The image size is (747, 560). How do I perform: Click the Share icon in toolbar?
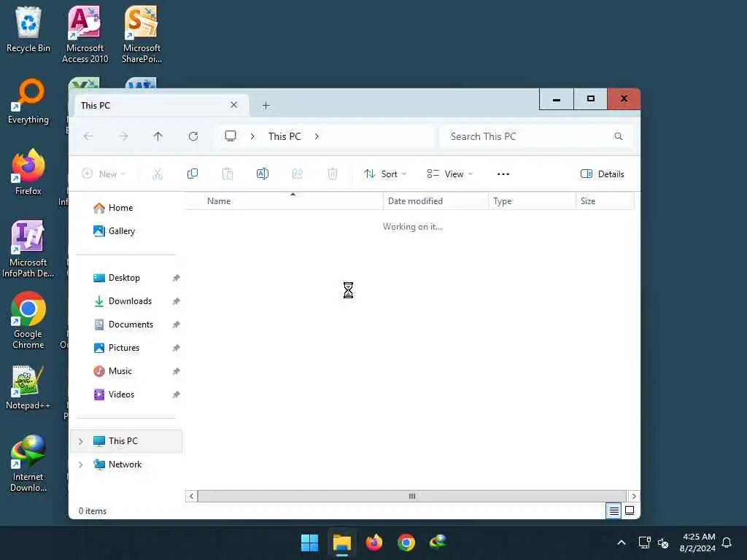click(298, 174)
